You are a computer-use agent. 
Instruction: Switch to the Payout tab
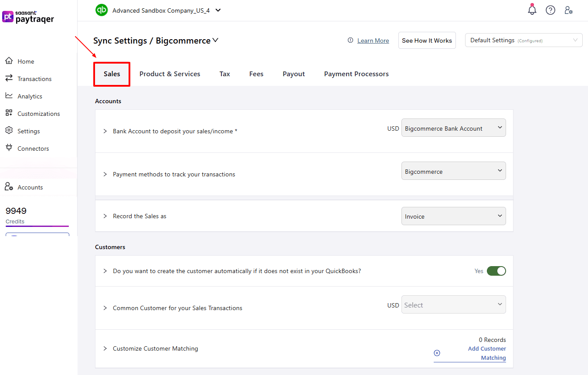pos(294,74)
